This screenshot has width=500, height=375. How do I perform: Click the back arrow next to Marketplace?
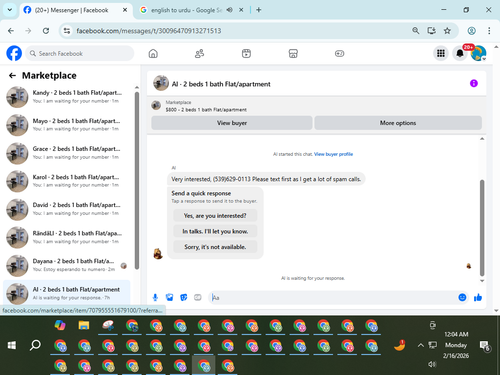[12, 76]
